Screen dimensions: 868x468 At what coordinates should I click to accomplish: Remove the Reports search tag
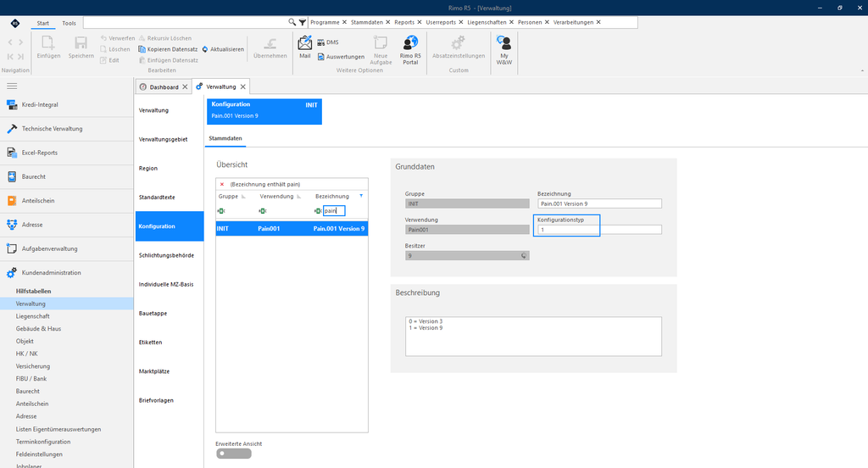tap(419, 22)
